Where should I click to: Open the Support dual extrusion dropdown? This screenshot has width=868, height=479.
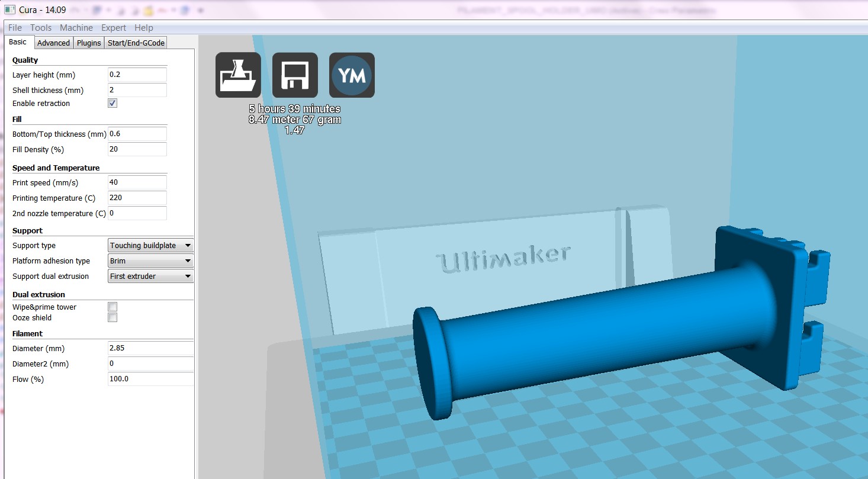coord(151,277)
